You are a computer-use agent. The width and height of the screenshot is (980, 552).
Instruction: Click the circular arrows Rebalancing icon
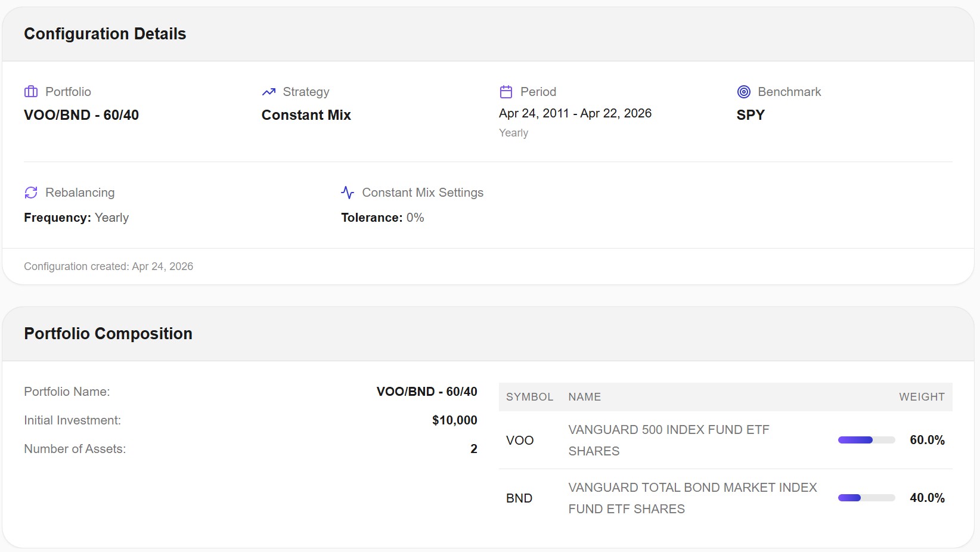pos(31,193)
